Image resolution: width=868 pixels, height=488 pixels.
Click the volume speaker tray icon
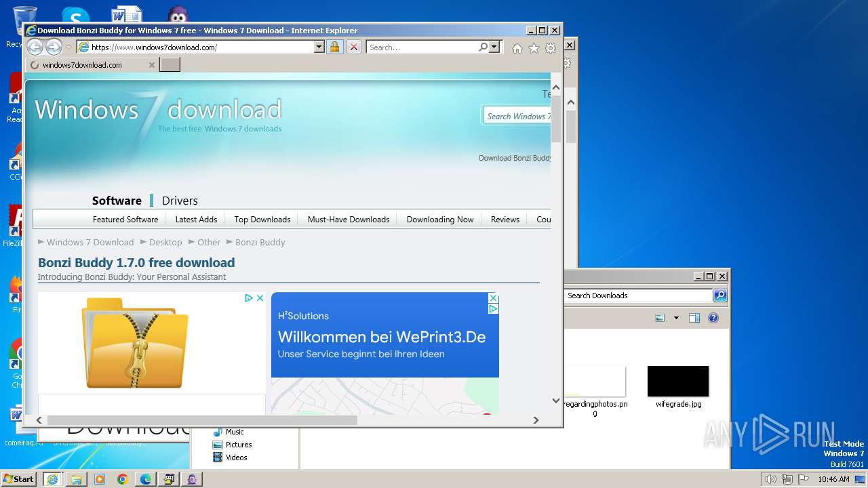770,479
